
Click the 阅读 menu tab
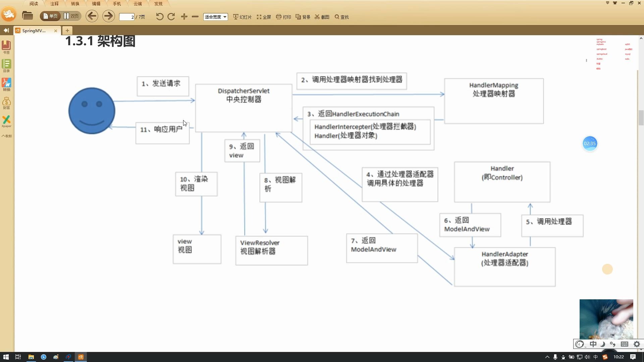coord(34,4)
